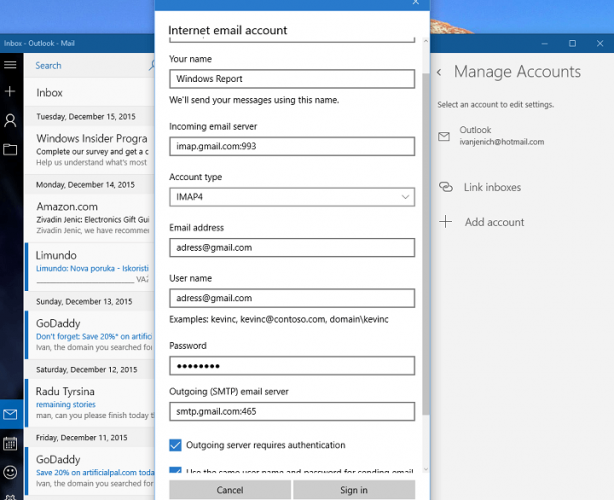
Task: Click the Add account plus icon
Action: [x=445, y=222]
